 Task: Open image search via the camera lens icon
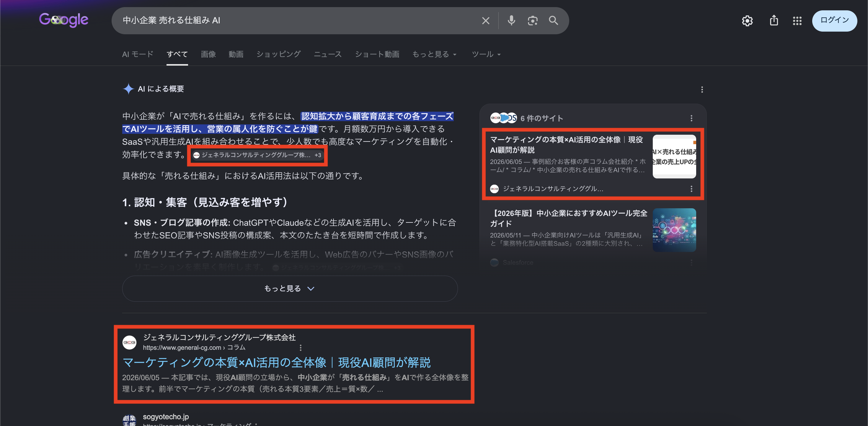click(x=532, y=21)
